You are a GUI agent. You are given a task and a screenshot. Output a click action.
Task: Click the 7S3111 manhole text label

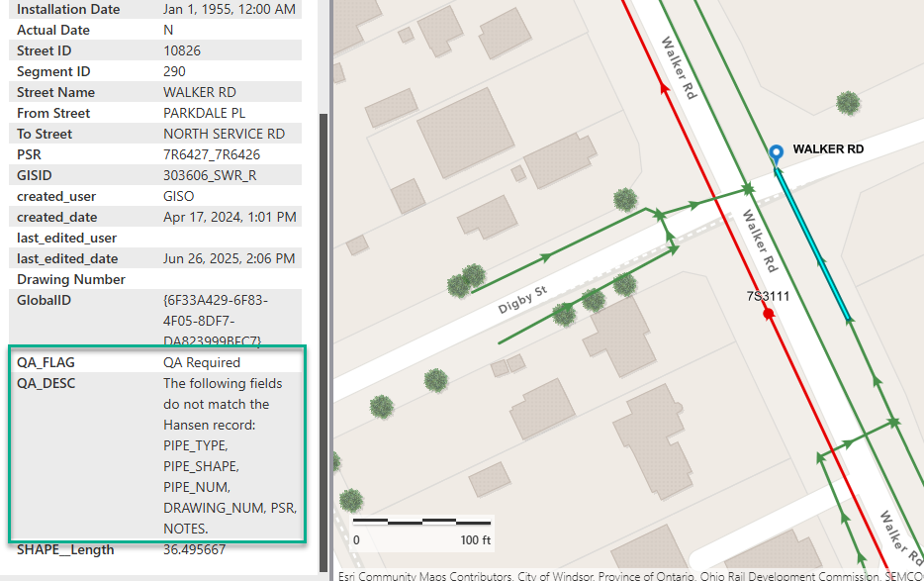[x=768, y=295]
